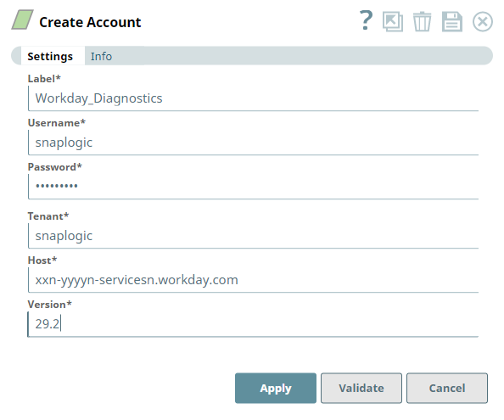Click the Cancel button
Viewport: 504px width, 420px height.
click(x=447, y=388)
